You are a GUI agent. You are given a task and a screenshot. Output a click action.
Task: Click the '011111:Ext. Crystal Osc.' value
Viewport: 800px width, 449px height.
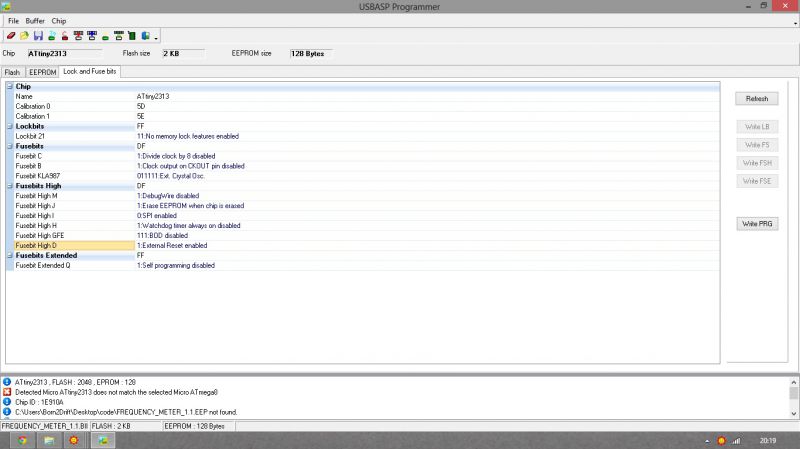point(171,176)
